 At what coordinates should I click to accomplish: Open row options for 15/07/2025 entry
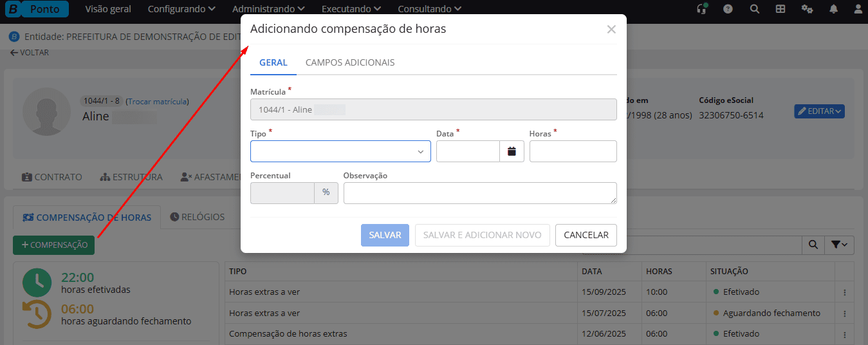pos(844,313)
